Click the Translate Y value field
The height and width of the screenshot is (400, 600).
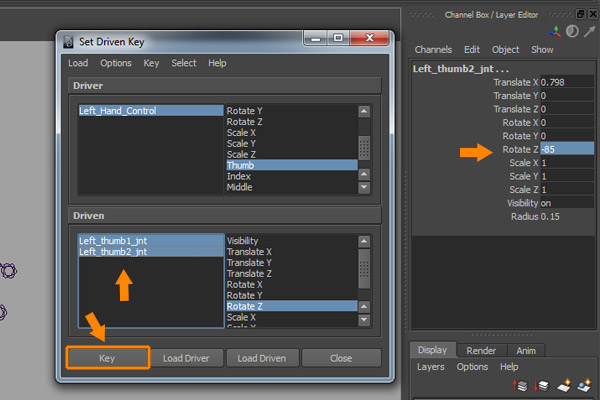tap(567, 96)
